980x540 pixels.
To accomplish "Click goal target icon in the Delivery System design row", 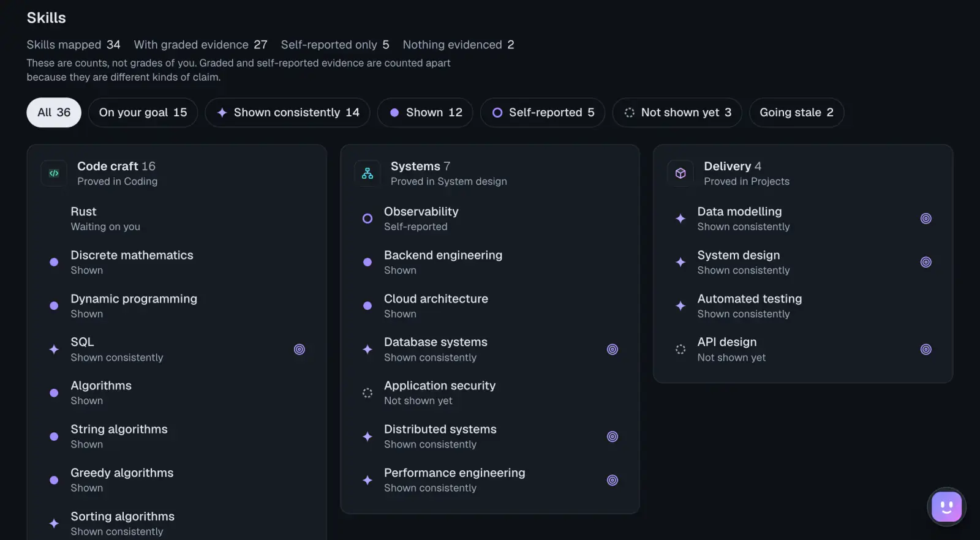I will point(926,262).
